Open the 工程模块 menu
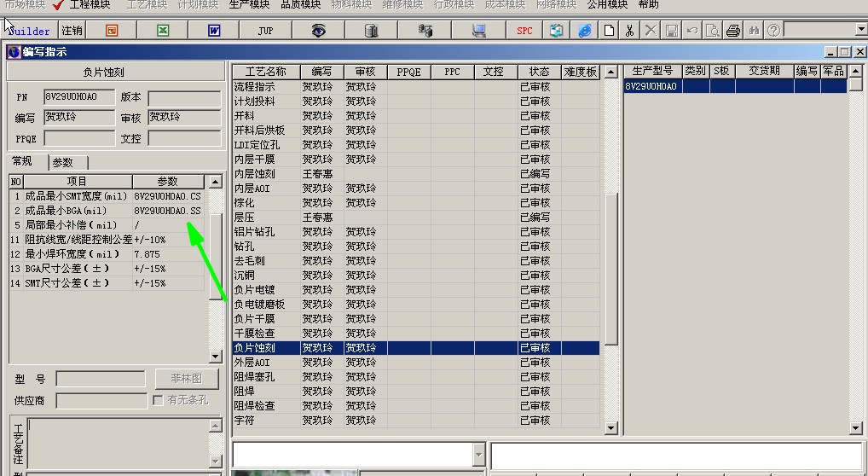868x476 pixels. (90, 5)
